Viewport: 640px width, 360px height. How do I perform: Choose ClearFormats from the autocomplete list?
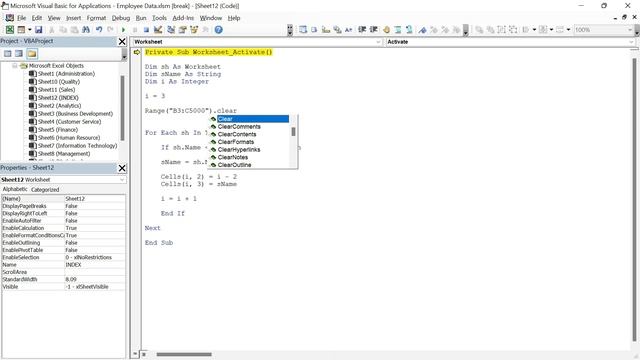point(236,142)
